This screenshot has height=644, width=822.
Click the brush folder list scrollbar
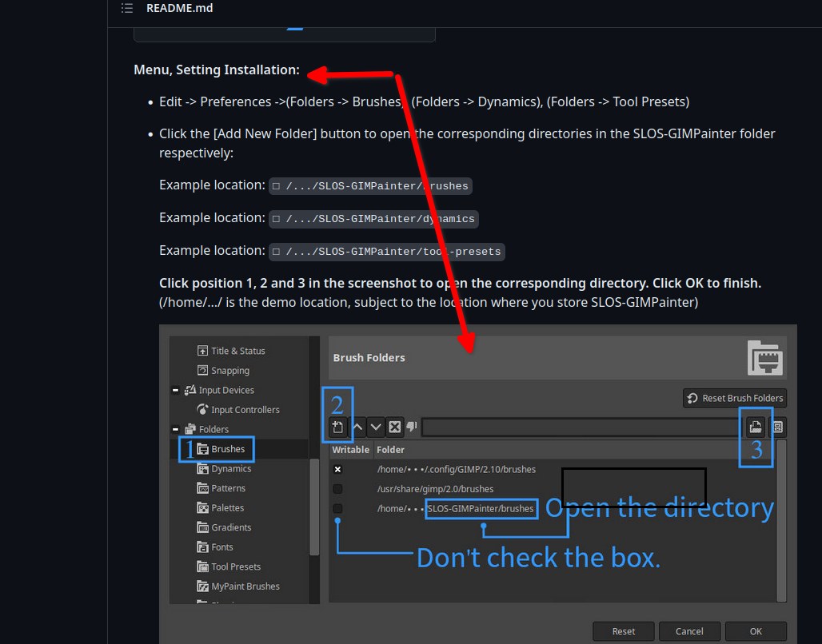point(781,520)
